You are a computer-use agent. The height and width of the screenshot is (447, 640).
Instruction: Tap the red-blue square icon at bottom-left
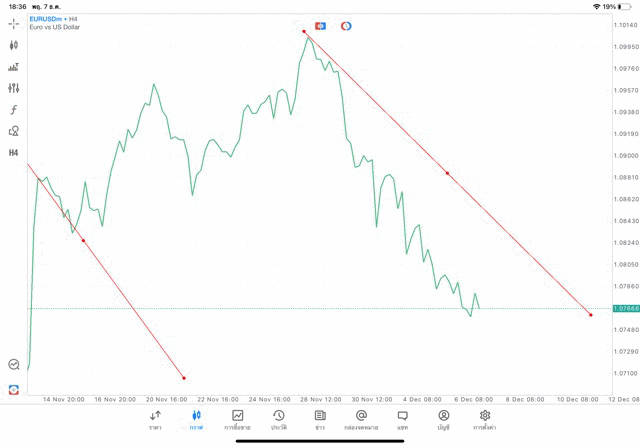click(x=14, y=389)
